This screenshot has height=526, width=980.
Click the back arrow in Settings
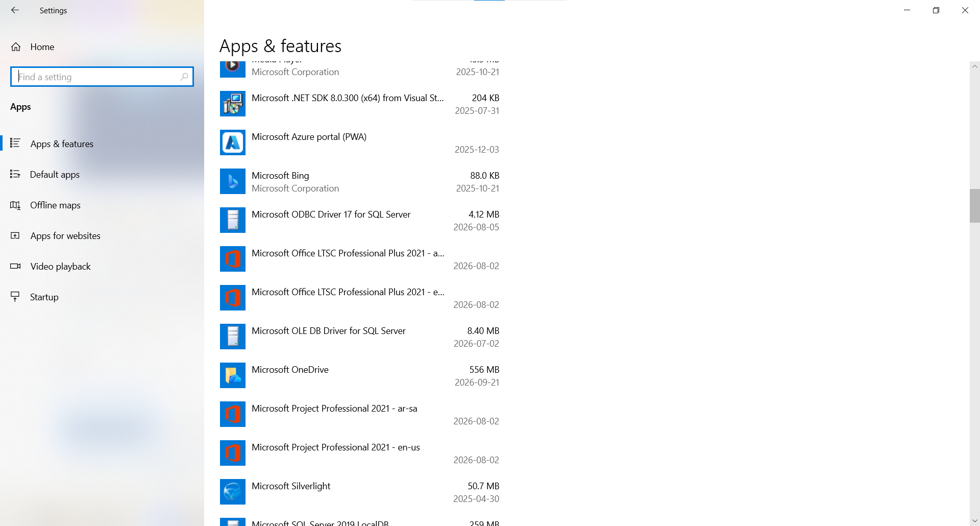(15, 10)
